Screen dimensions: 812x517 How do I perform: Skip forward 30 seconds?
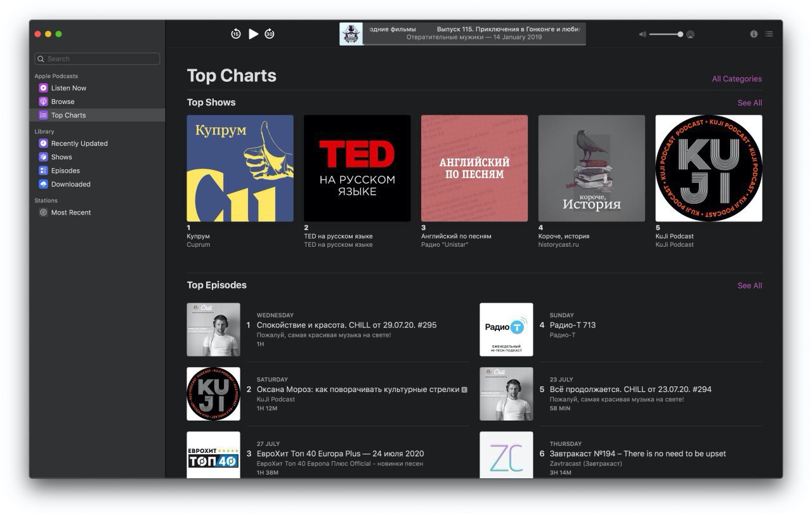pyautogui.click(x=270, y=34)
